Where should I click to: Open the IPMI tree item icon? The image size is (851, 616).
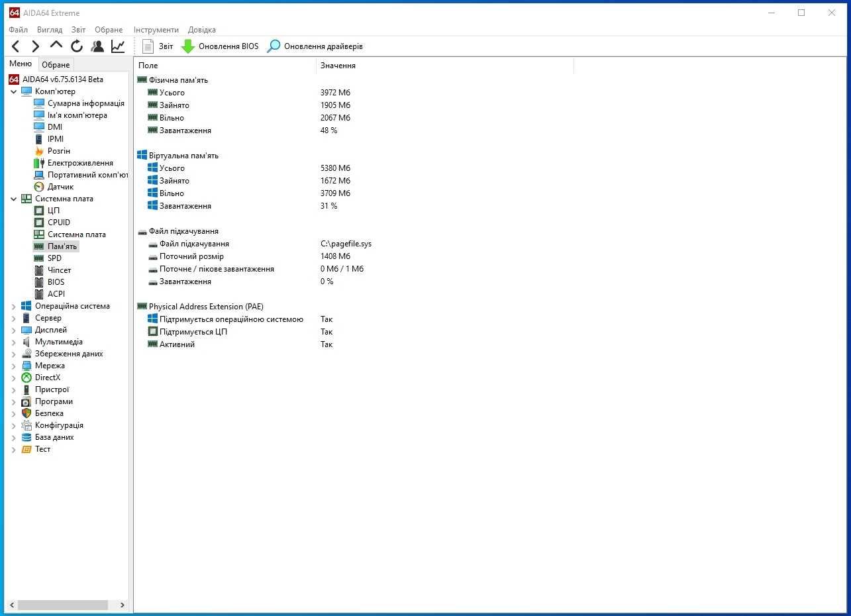click(x=39, y=139)
